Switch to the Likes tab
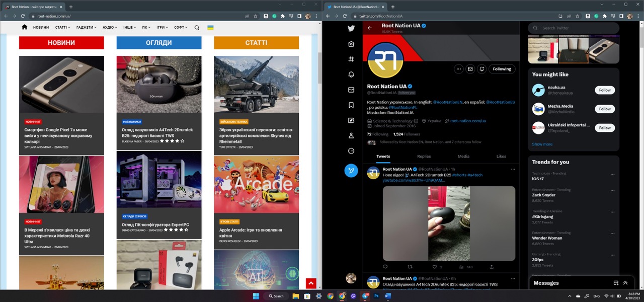 [x=501, y=156]
